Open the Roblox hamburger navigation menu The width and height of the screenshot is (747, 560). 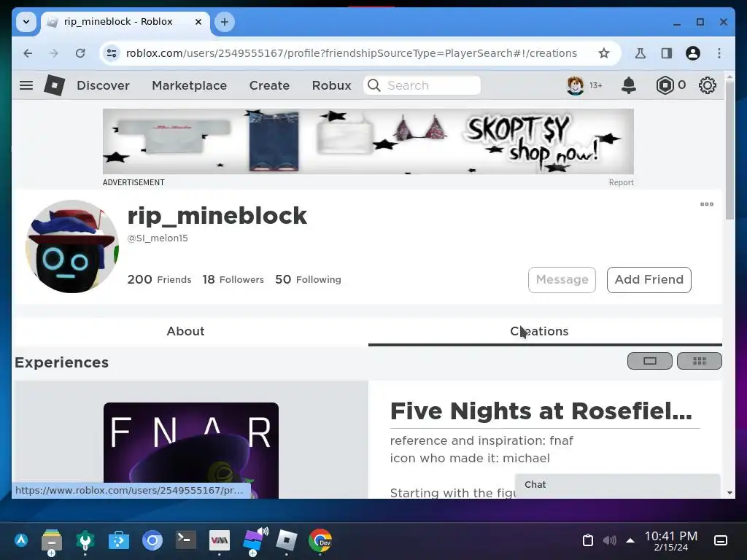click(26, 85)
